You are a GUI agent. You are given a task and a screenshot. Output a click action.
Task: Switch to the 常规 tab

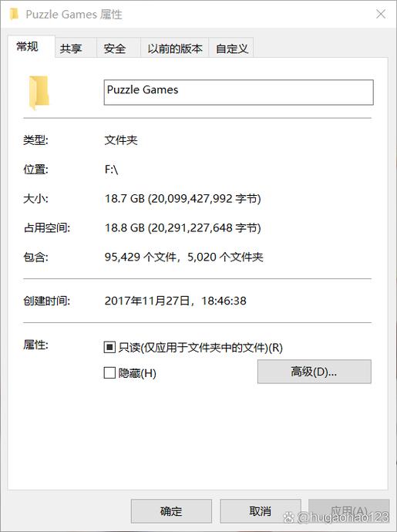[x=31, y=46]
